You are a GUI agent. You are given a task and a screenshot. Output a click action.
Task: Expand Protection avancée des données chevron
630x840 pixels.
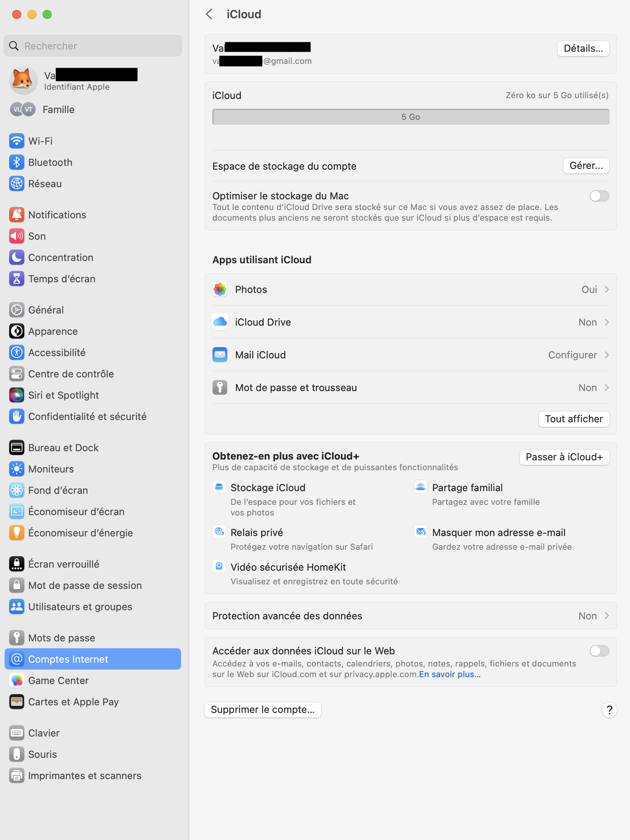tap(607, 616)
